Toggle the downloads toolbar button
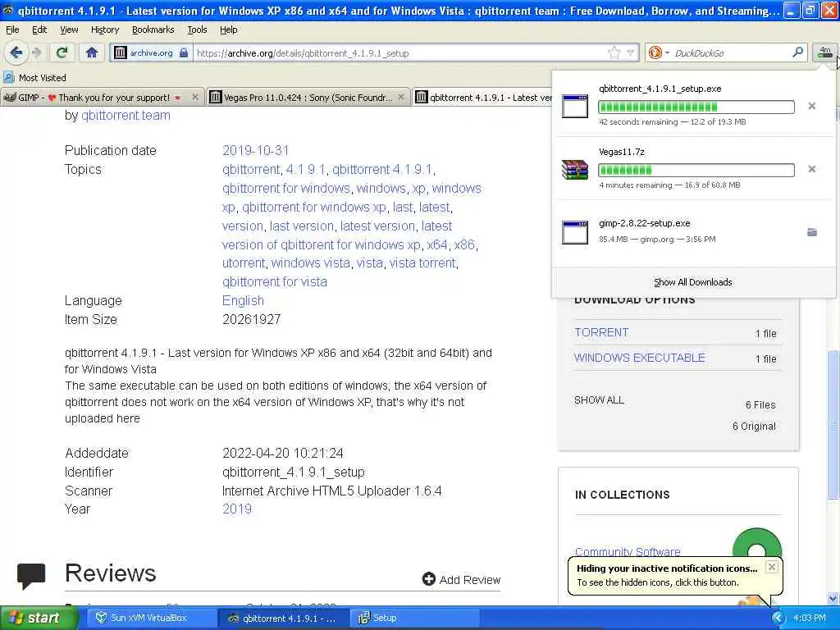The image size is (840, 630). point(824,52)
